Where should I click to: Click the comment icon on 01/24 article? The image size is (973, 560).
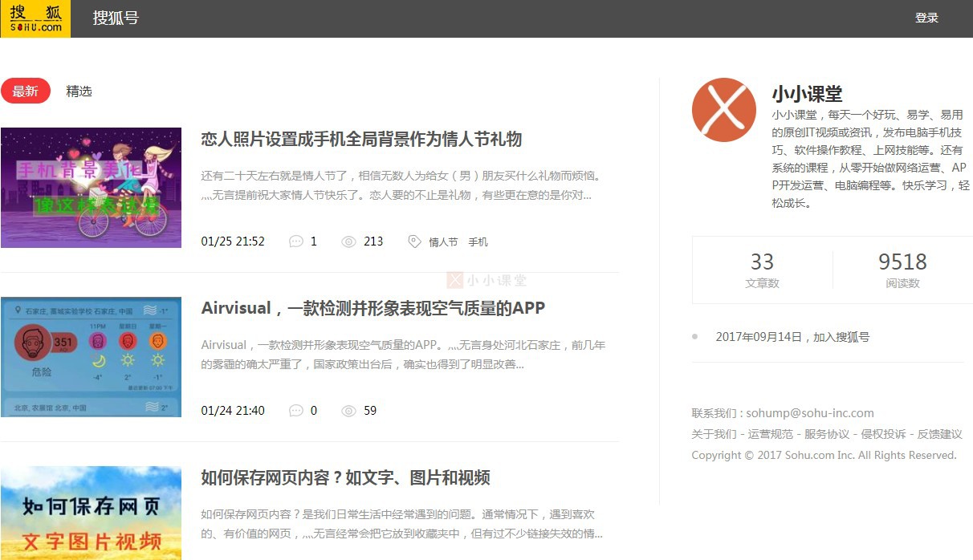pos(295,411)
